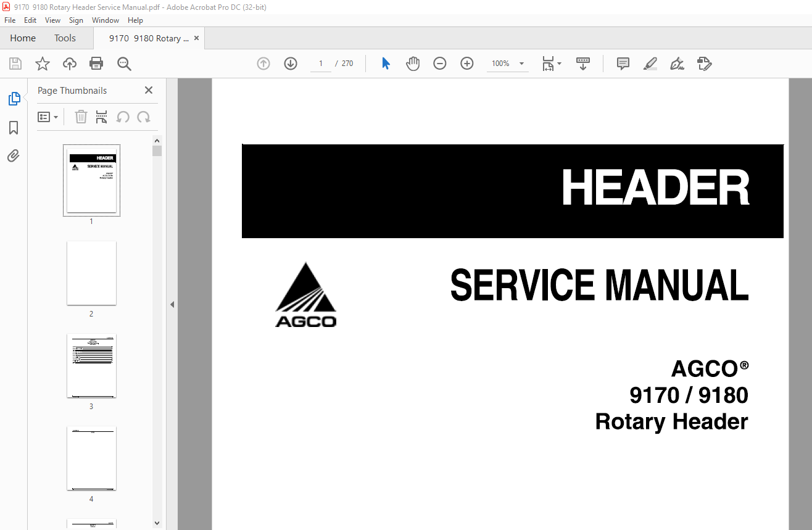
Task: Click the Zoom in plus icon
Action: (x=467, y=64)
